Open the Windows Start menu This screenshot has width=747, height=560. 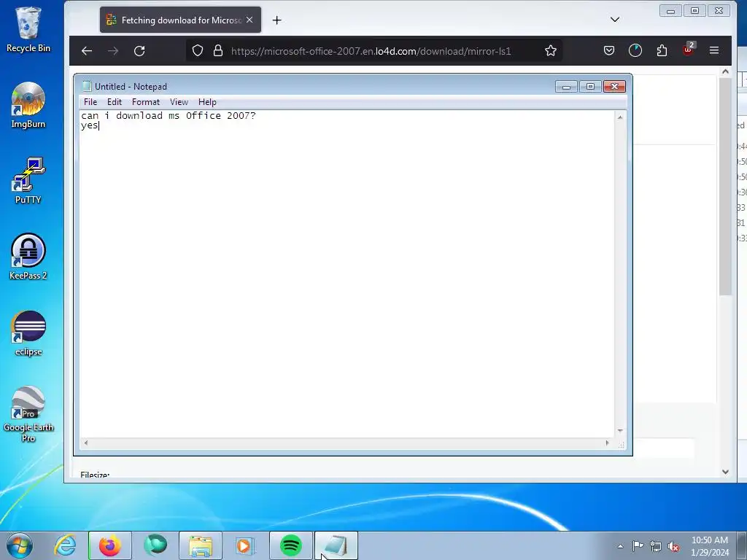click(x=20, y=545)
